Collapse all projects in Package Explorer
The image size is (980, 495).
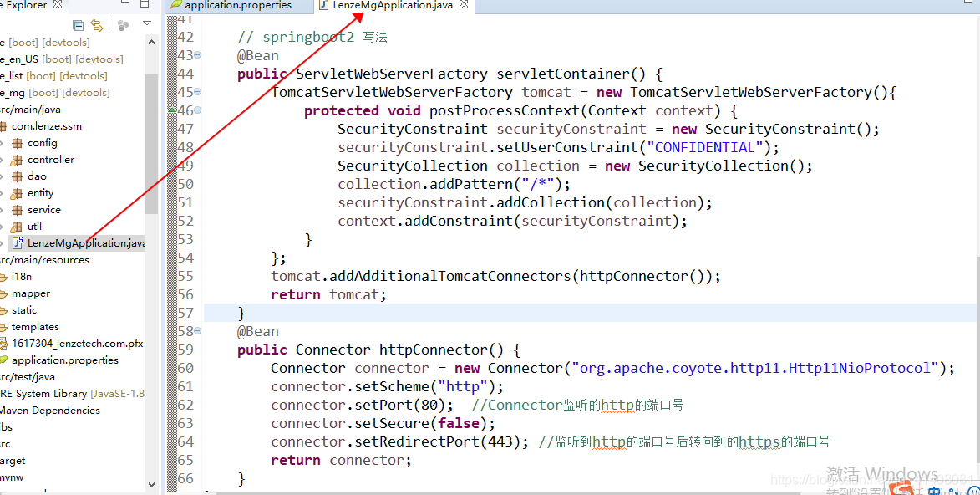[x=76, y=25]
